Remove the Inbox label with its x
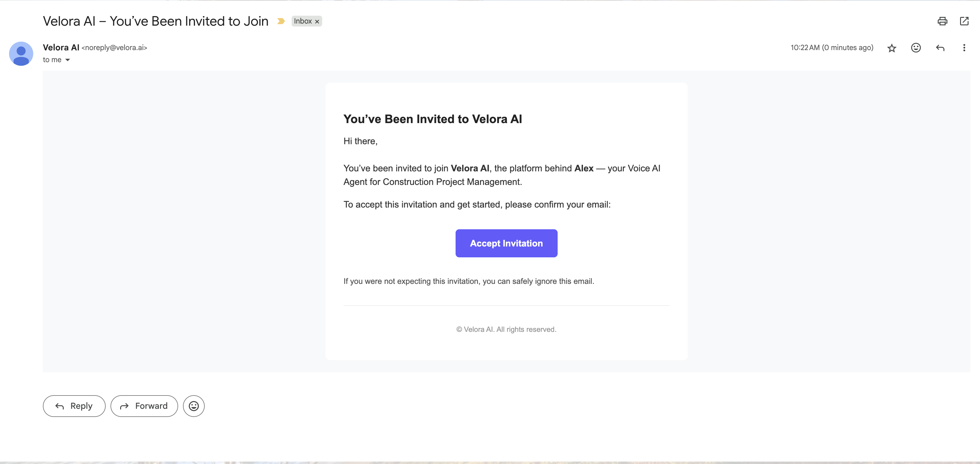 (317, 22)
